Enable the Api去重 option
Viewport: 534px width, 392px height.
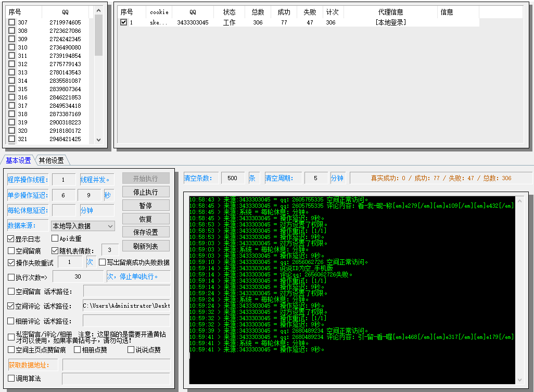point(55,239)
